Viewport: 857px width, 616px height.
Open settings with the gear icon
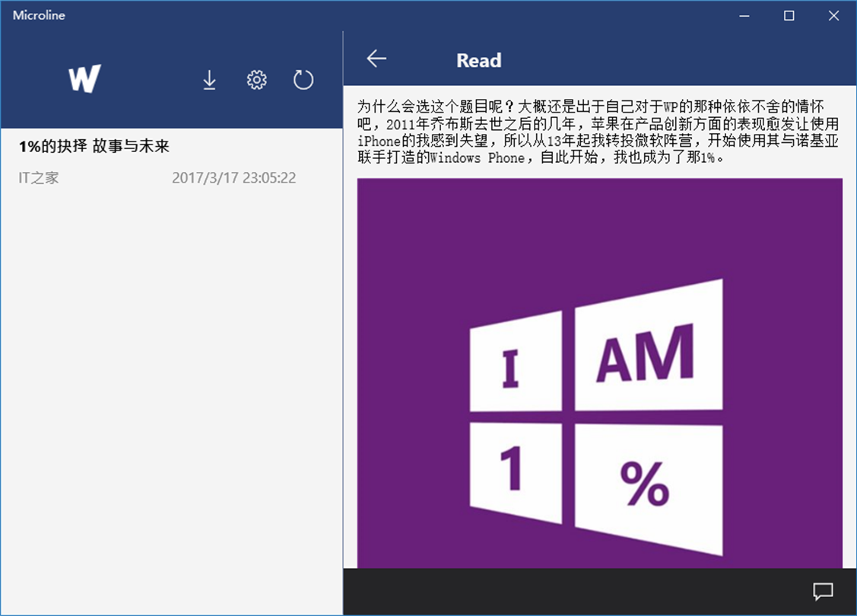tap(257, 80)
